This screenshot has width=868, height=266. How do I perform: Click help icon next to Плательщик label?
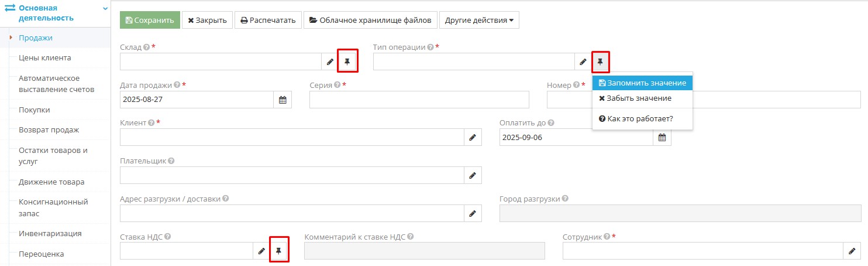coord(171,161)
